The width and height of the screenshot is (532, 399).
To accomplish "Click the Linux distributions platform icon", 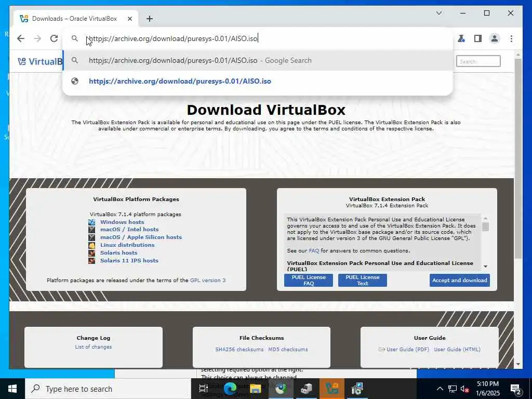I will [x=91, y=245].
